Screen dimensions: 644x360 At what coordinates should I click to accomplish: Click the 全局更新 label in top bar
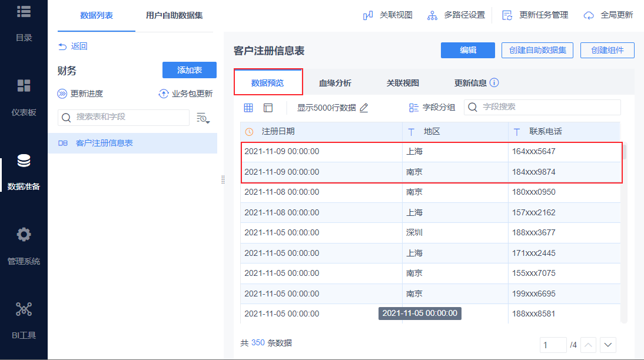pos(616,15)
